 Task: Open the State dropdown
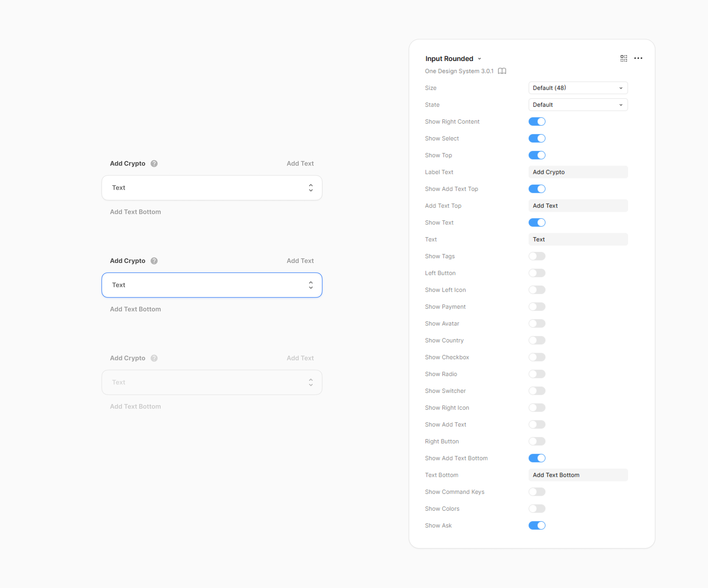pos(578,105)
